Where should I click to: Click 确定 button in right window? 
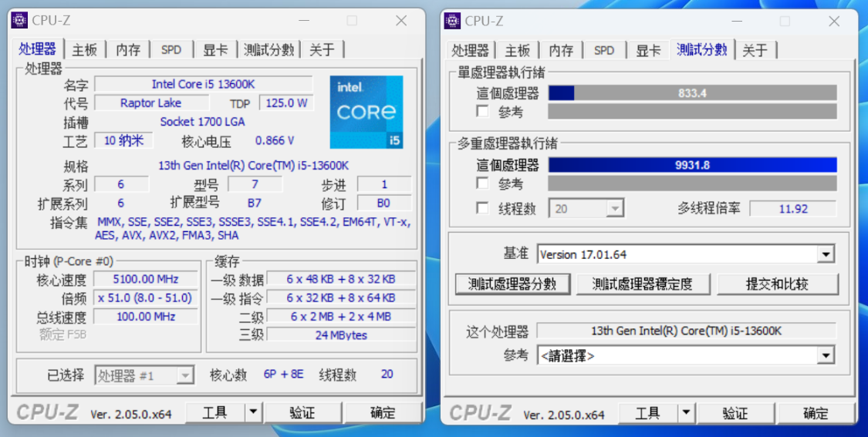(816, 412)
